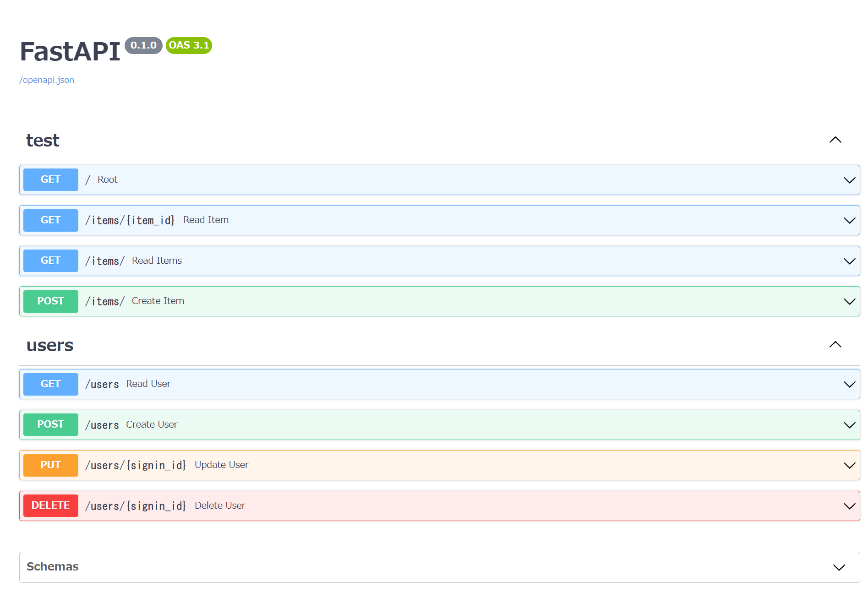Click chevron on PUT Update User row

pos(849,466)
